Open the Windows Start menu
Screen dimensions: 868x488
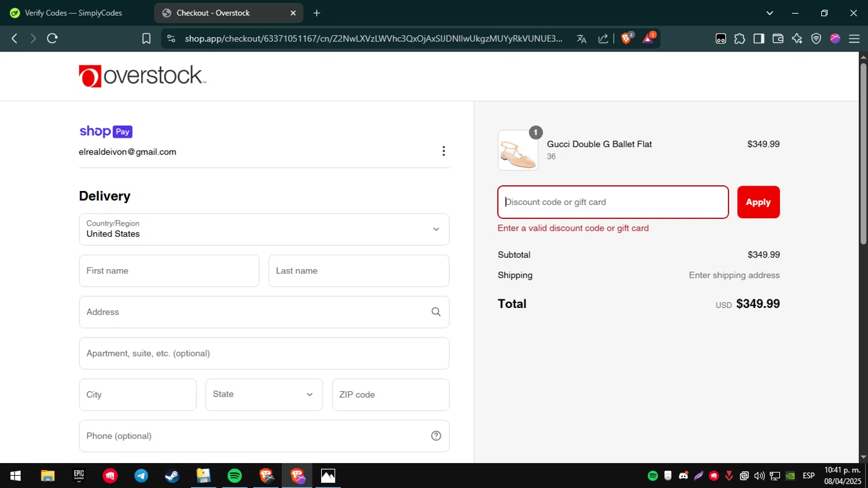[x=16, y=476]
